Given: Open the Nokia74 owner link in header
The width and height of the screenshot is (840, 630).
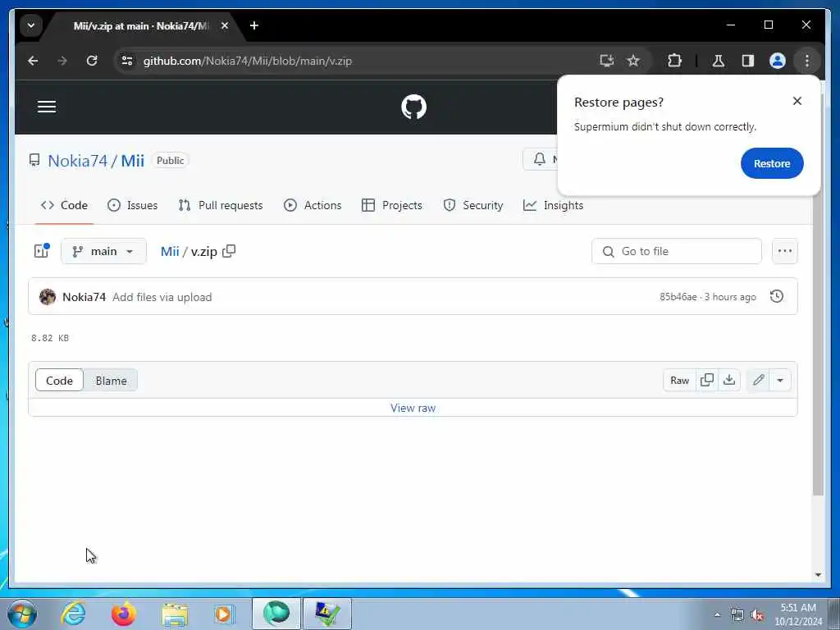Looking at the screenshot, I should click(x=78, y=160).
